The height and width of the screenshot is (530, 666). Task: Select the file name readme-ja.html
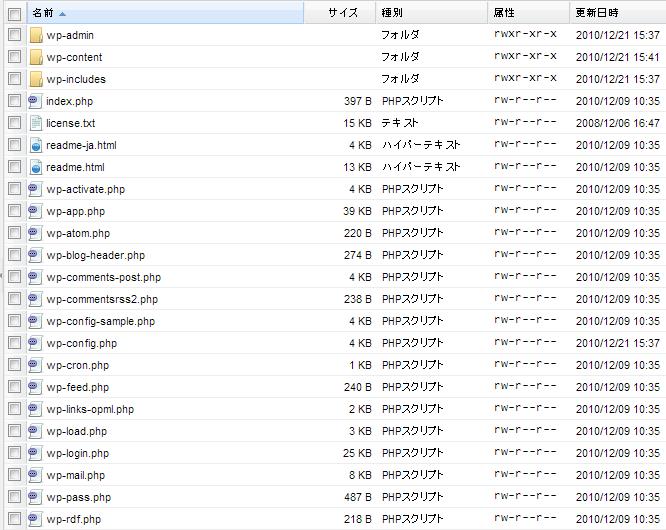point(81,145)
